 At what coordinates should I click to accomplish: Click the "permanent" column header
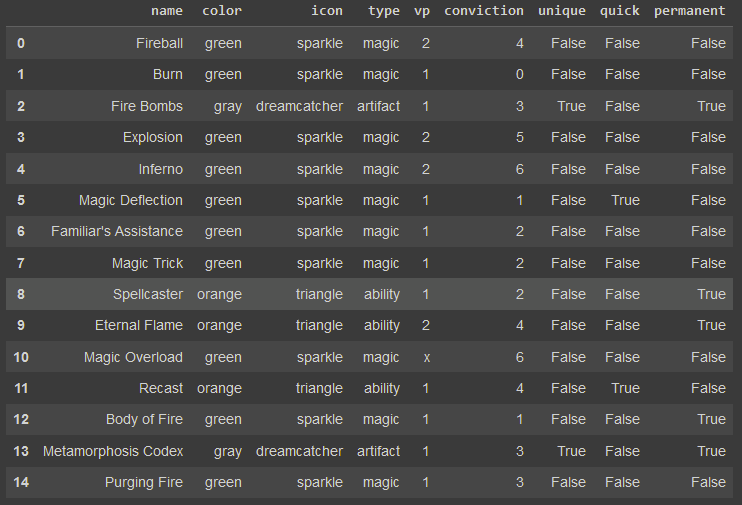(689, 11)
